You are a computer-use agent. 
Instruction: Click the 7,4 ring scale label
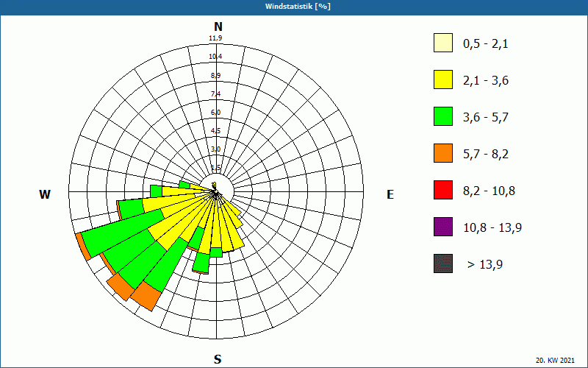coord(215,94)
